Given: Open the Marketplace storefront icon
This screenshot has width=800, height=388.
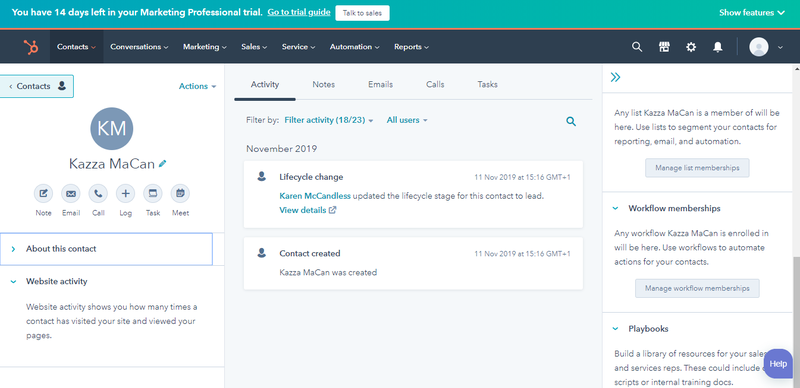Looking at the screenshot, I should 664,47.
